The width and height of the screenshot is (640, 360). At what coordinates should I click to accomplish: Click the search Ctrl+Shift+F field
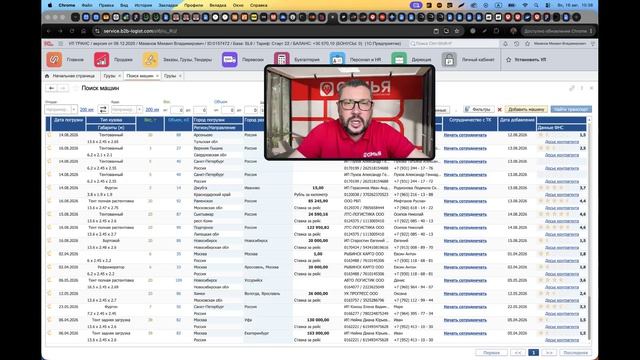pos(453,44)
